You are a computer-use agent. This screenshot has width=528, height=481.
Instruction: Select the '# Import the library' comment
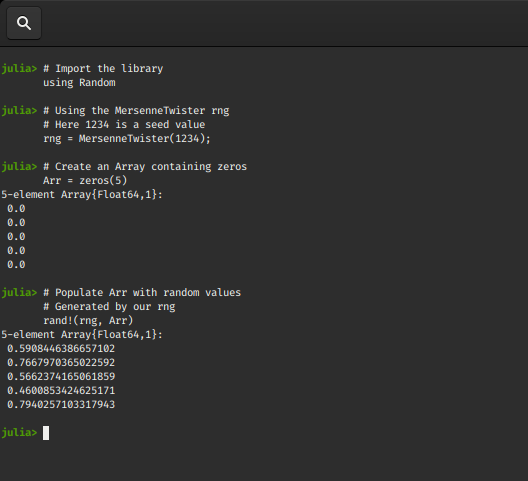[x=103, y=68]
